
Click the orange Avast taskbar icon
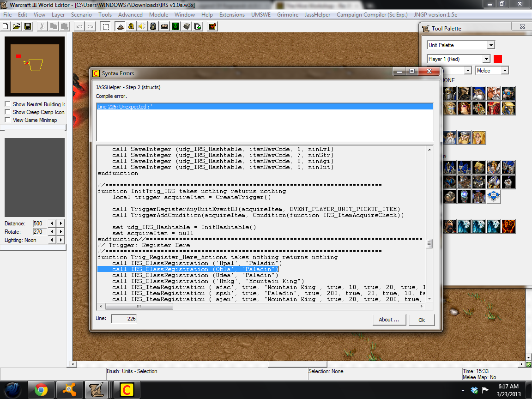tap(70, 390)
